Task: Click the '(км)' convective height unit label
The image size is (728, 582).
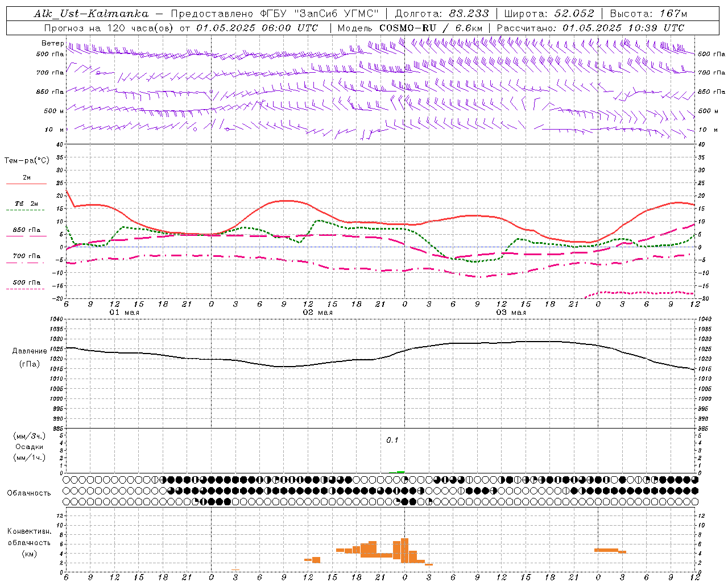Action: pyautogui.click(x=29, y=554)
